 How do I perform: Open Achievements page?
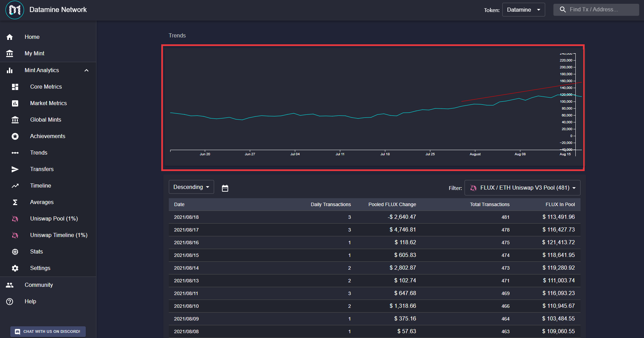point(48,136)
